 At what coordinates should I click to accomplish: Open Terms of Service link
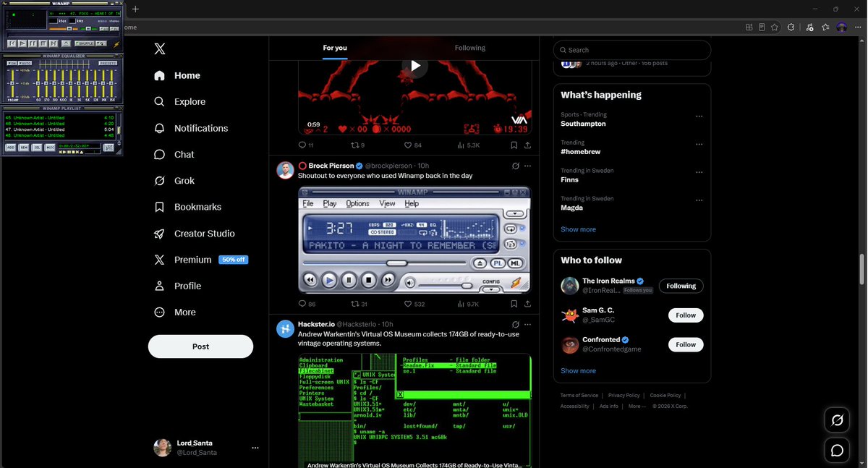579,396
